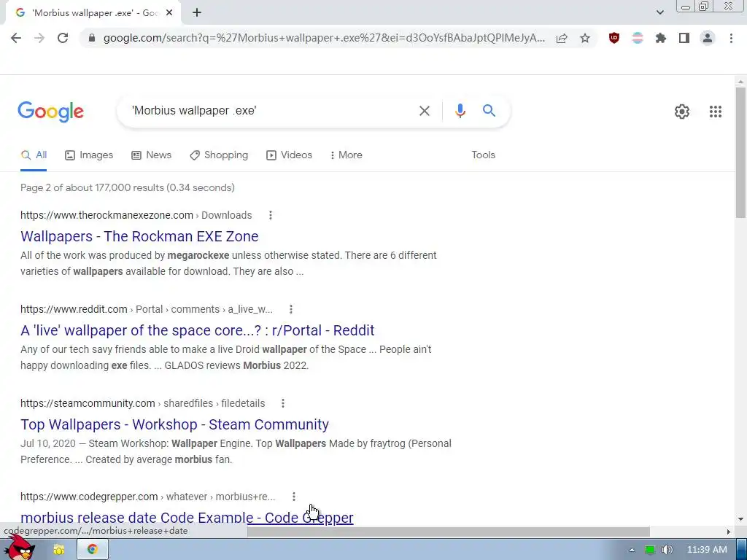Expand the More search categories
This screenshot has width=747, height=560.
347,155
